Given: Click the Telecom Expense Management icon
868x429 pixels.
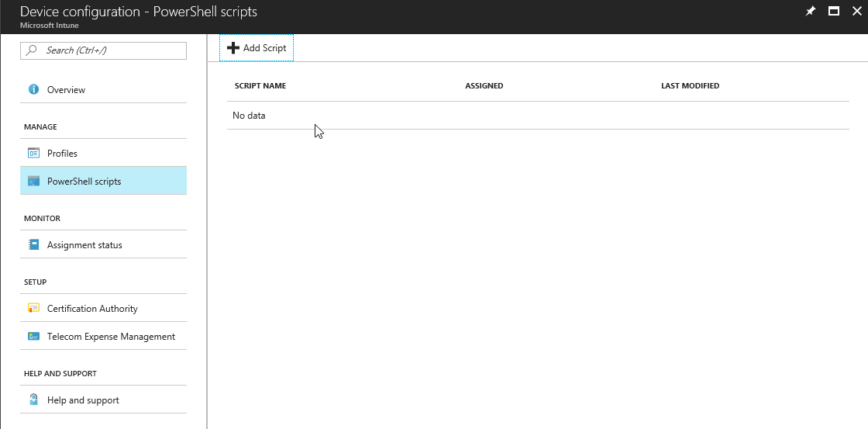Looking at the screenshot, I should click(33, 336).
